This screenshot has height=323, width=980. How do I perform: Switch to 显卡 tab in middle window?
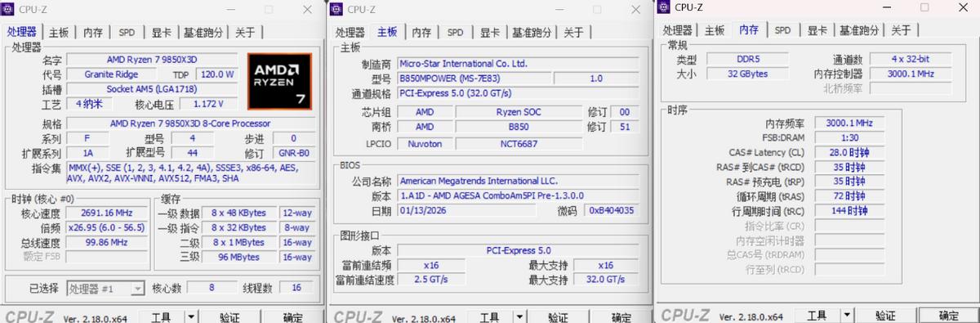489,33
